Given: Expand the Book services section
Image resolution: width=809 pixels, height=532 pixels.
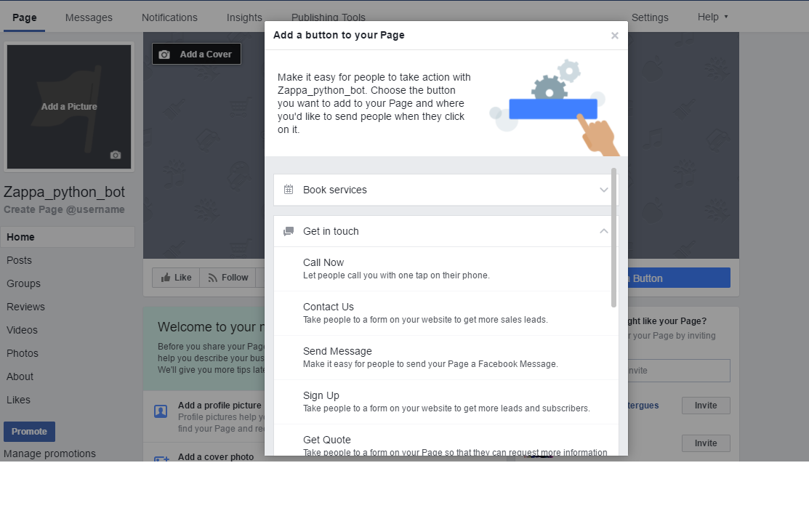Looking at the screenshot, I should pyautogui.click(x=603, y=190).
